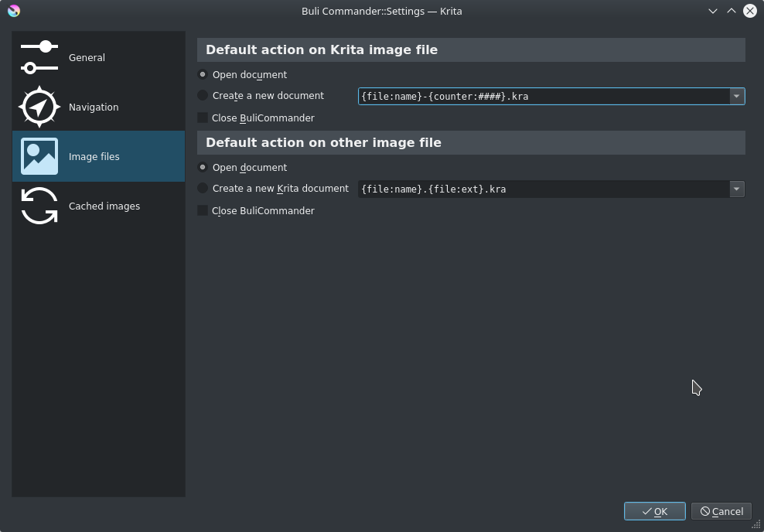Click the Krita logo in title bar
Viewport: 764px width, 532px height.
tap(14, 11)
